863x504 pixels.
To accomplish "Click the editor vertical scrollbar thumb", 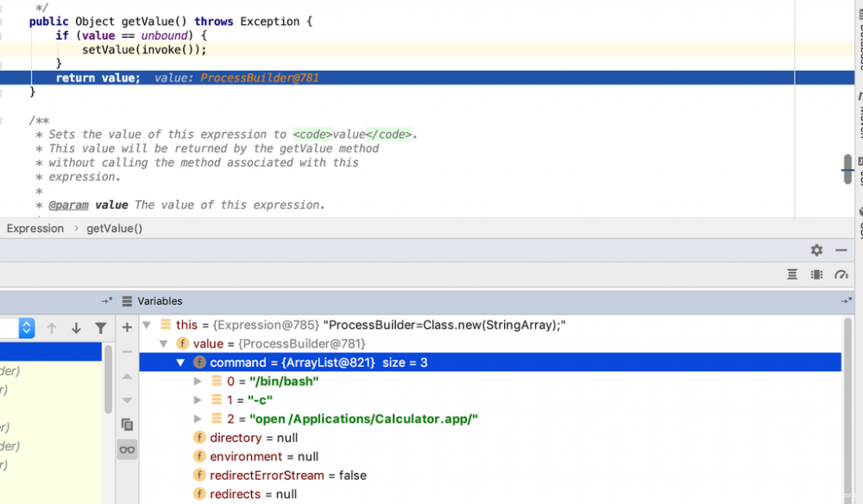I will [847, 168].
